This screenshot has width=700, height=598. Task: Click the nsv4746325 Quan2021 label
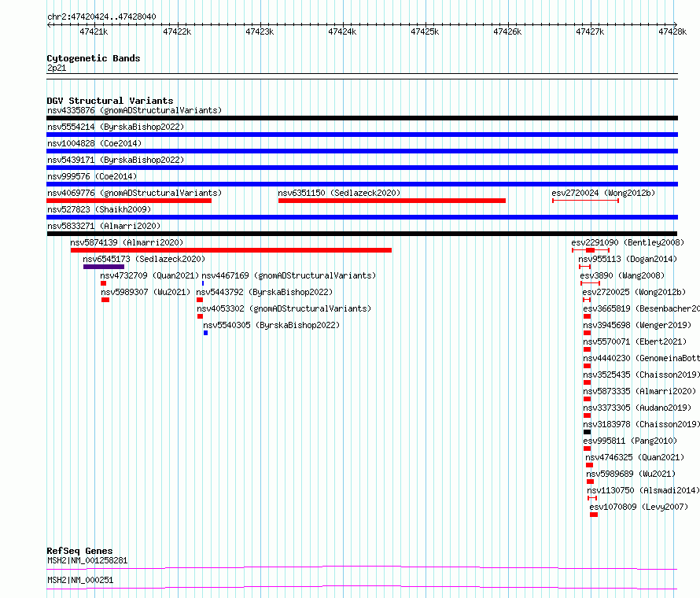[x=635, y=457]
